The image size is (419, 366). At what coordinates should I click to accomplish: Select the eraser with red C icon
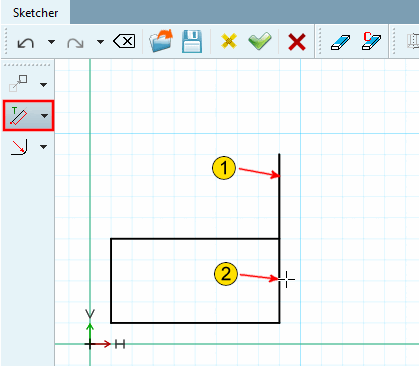371,41
